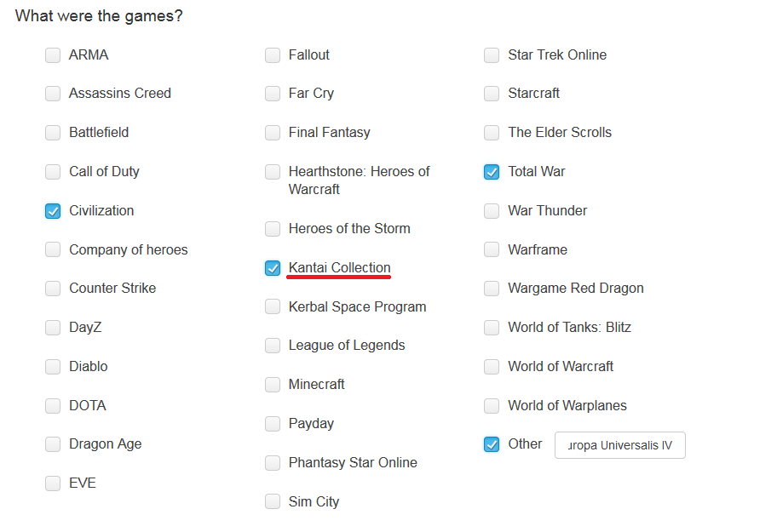Uncheck the Civilization checkbox
This screenshot has height=532, width=777.
tap(53, 211)
